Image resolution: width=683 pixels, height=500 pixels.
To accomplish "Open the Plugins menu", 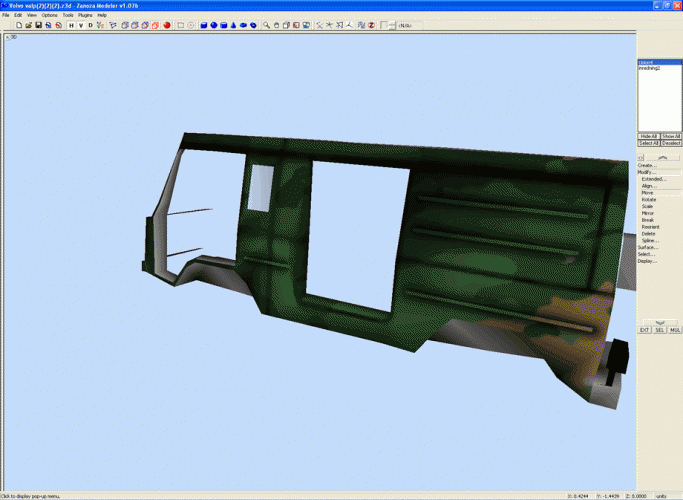I will 85,15.
